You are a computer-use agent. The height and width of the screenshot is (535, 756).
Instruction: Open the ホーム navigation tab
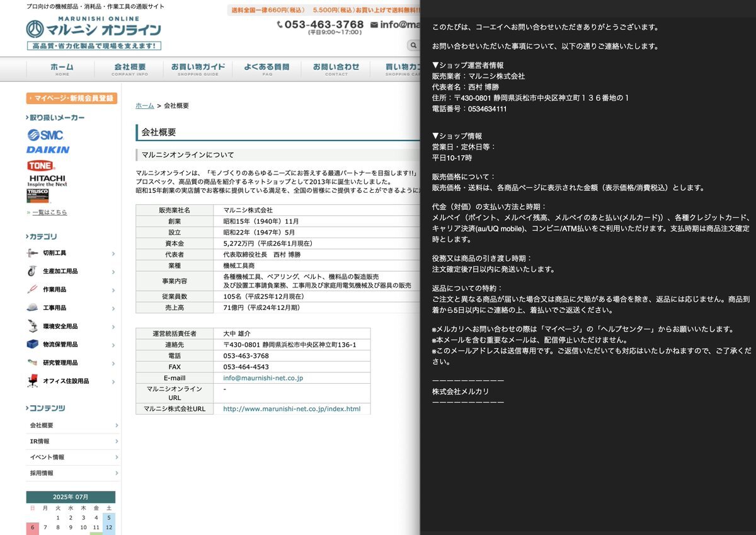click(62, 69)
